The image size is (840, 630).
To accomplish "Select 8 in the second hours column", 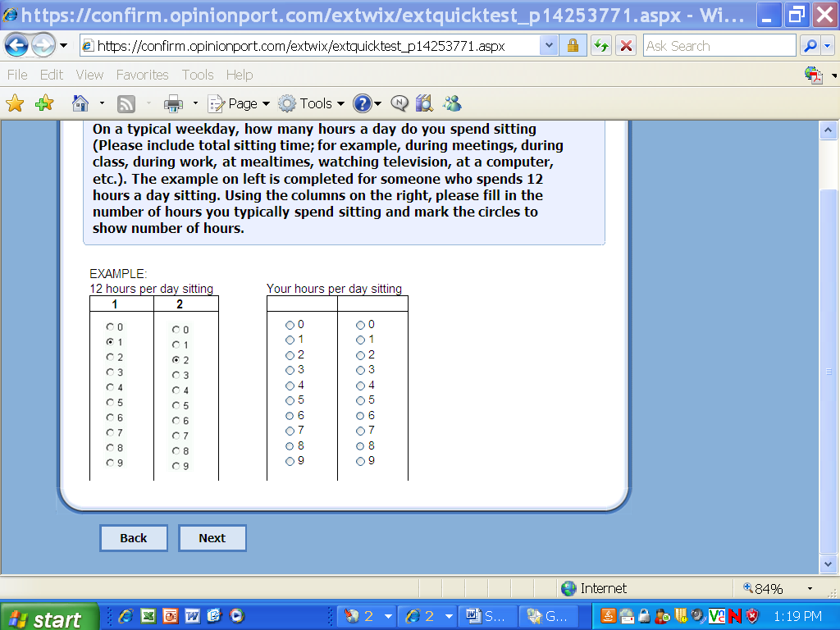I will pos(360,446).
